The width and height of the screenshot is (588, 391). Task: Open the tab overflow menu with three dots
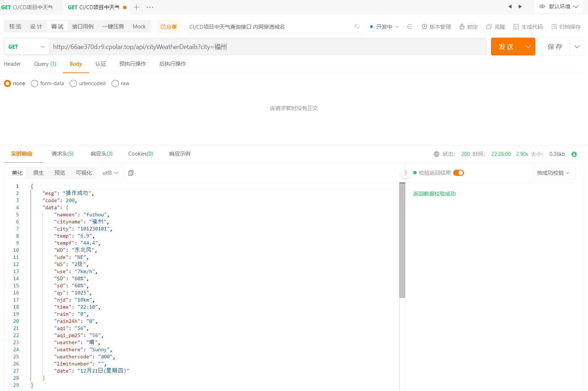coord(150,7)
